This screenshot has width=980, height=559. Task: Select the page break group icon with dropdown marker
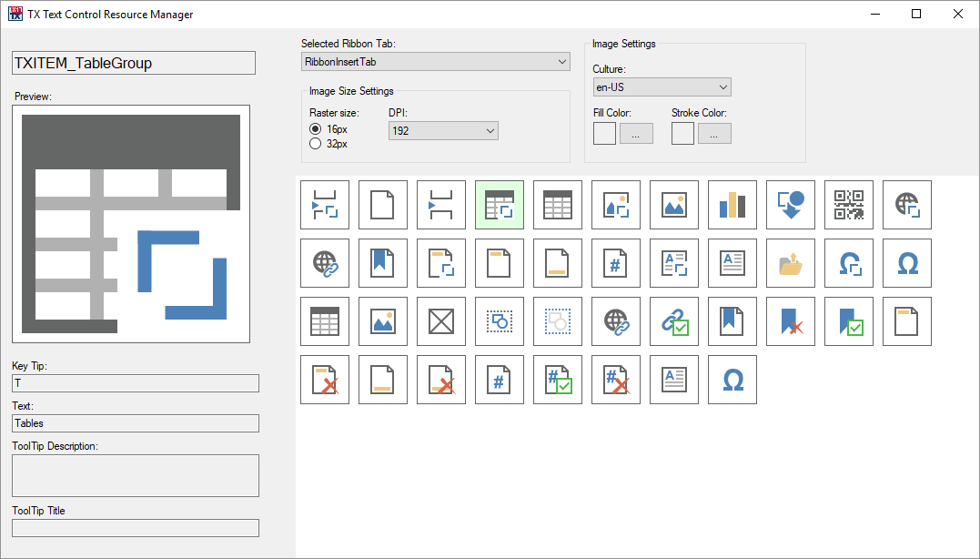point(324,205)
